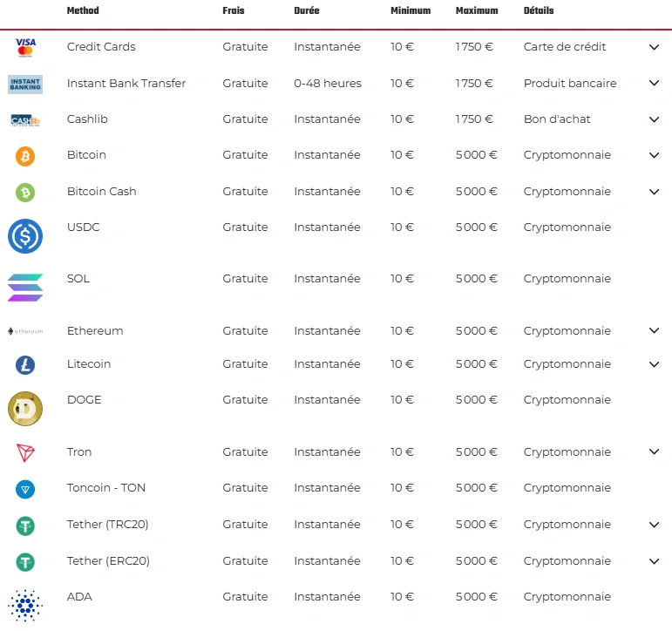Select the orange Bitcoin icon
Viewport: 672px width, 631px height.
(x=25, y=156)
